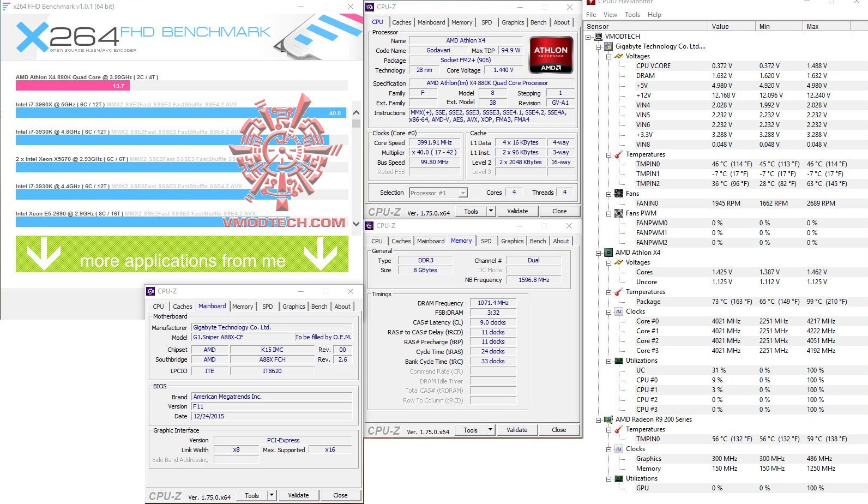Click the CPU-Z app icon of the Mainboard tab window
868x504 pixels.
click(151, 291)
